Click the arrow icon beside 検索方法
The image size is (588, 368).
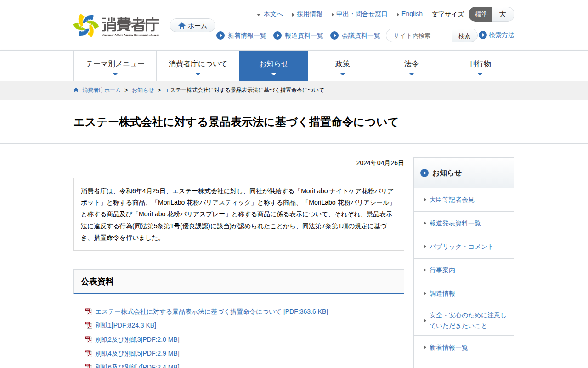(x=483, y=35)
